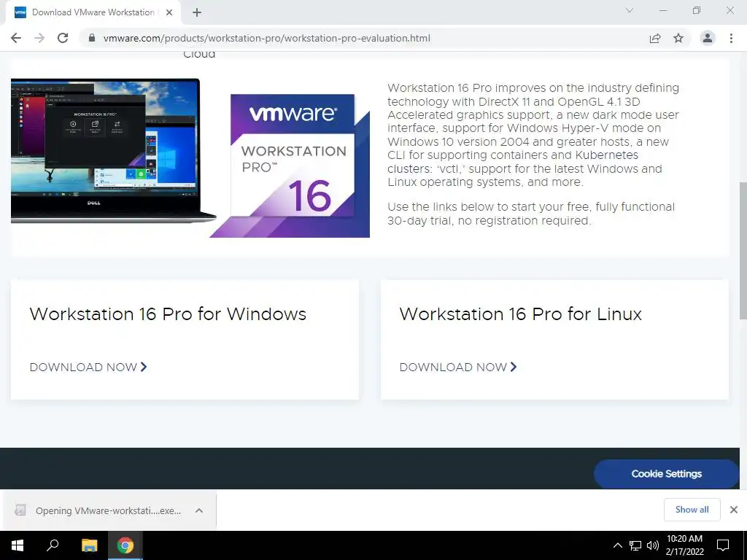
Task: Close the Download VMware Workstation tab
Action: pos(169,12)
